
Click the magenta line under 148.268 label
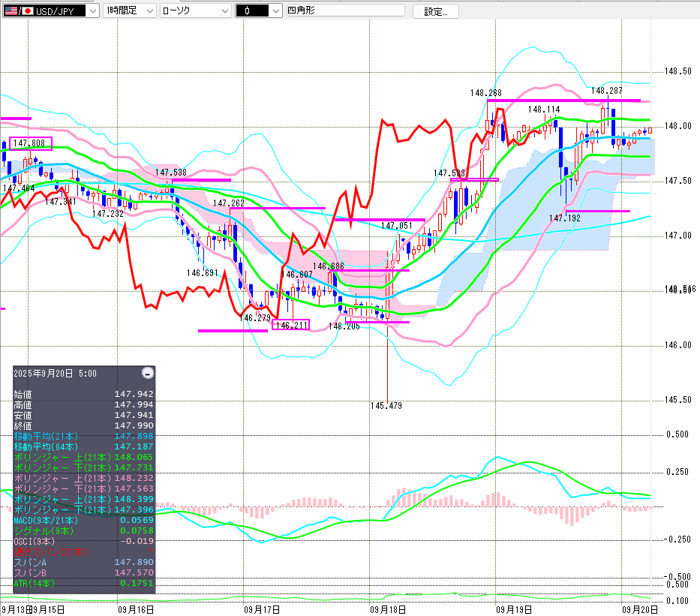click(563, 100)
